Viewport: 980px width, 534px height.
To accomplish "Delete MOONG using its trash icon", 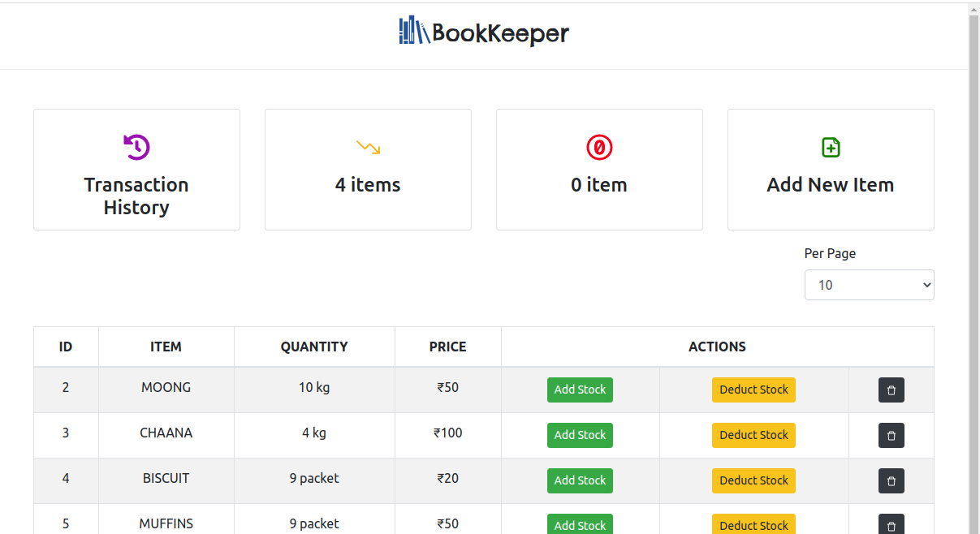I will tap(891, 390).
